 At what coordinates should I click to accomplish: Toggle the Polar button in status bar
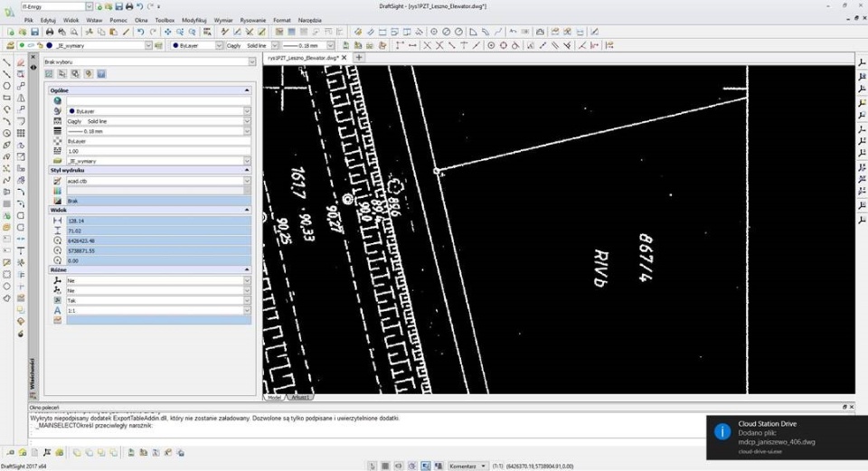pyautogui.click(x=412, y=466)
